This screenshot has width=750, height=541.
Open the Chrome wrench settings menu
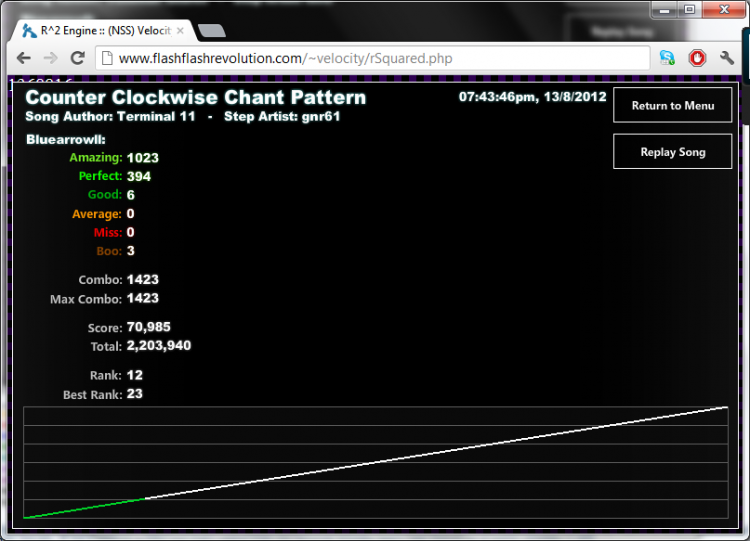(x=727, y=58)
